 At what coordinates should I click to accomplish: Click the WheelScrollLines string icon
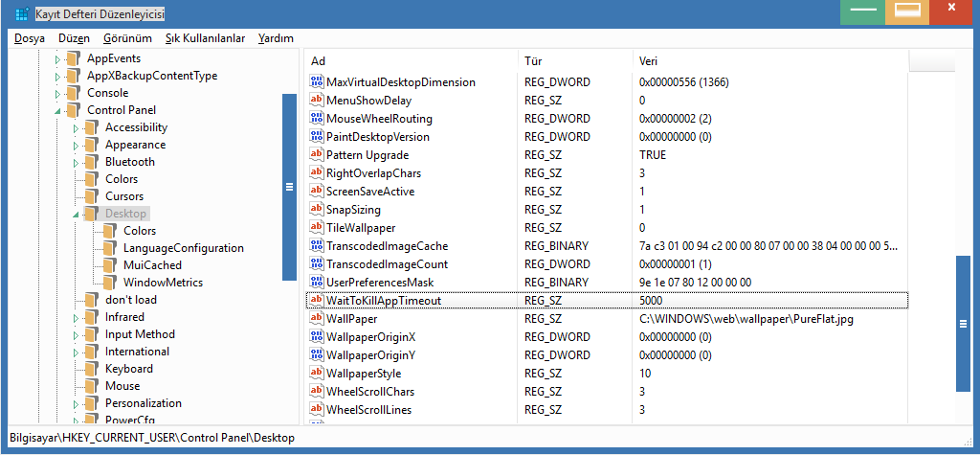tap(317, 410)
